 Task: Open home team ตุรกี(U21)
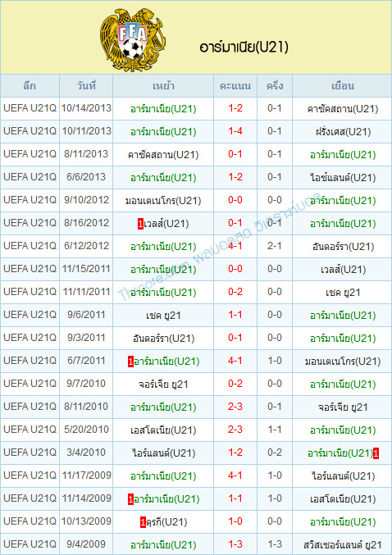[x=166, y=522]
